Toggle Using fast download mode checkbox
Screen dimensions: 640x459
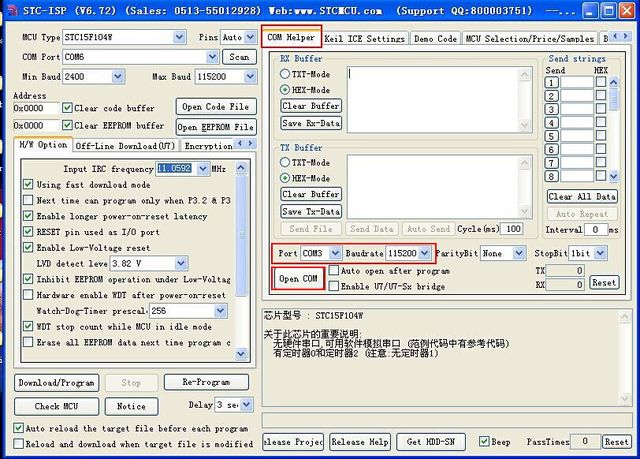28,184
